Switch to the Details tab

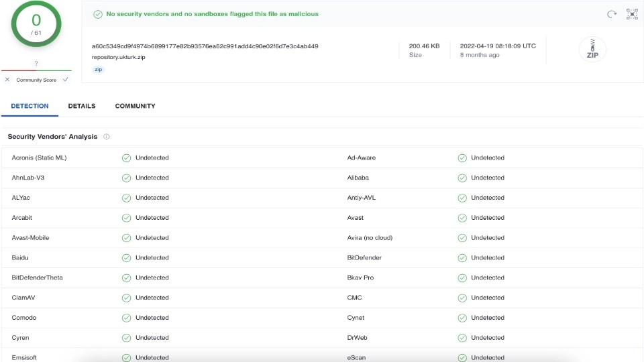[82, 106]
